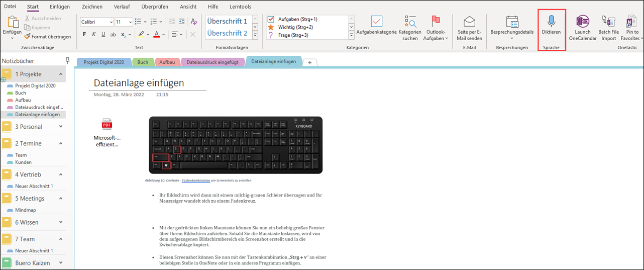Expand the Besprechungsdetails dropdown
This screenshot has height=270, width=644.
[x=512, y=38]
